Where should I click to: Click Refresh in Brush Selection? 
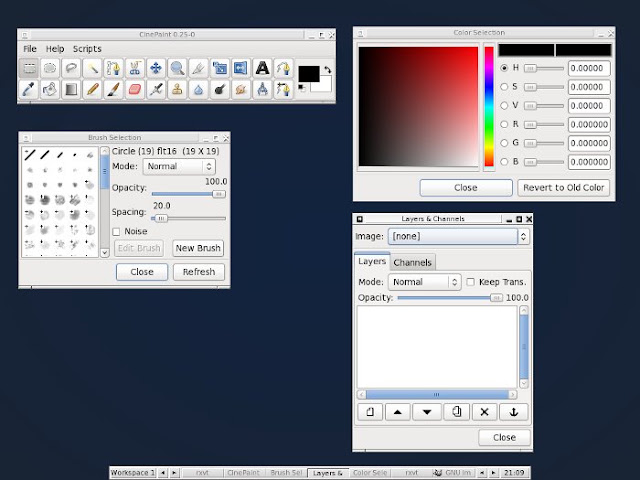(x=199, y=272)
